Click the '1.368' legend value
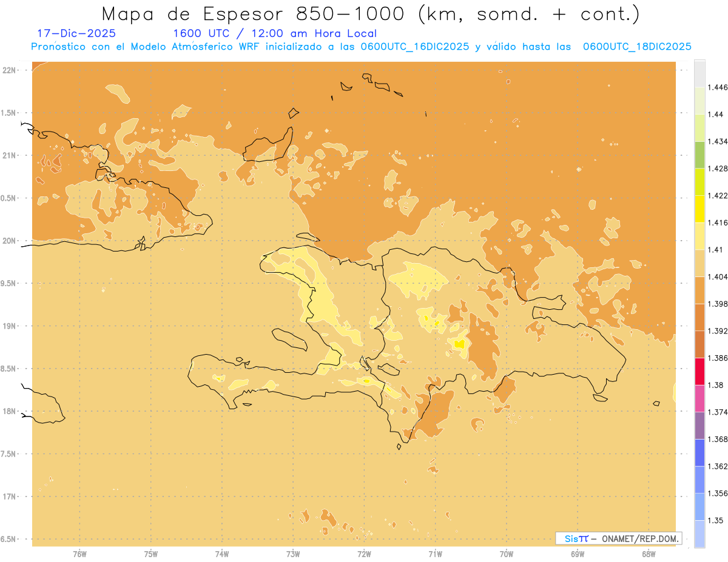Screen dimensions: 728x562 (x=718, y=439)
